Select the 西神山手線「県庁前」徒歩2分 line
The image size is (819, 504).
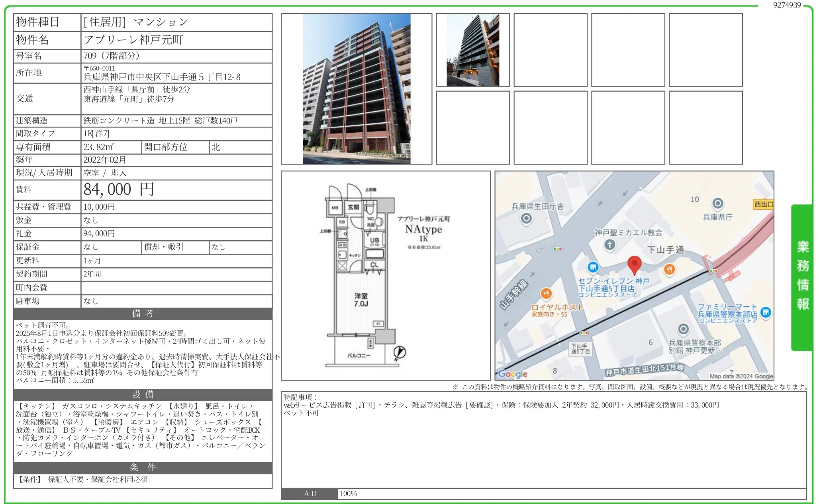(137, 90)
